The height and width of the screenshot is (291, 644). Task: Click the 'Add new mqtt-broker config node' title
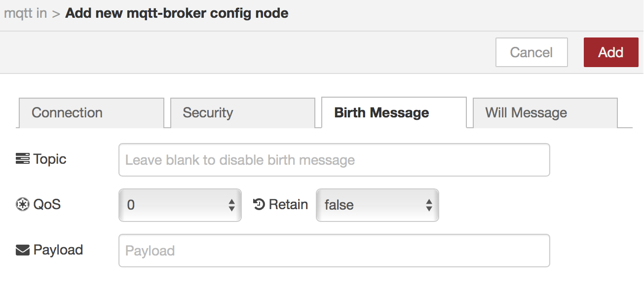pyautogui.click(x=177, y=13)
